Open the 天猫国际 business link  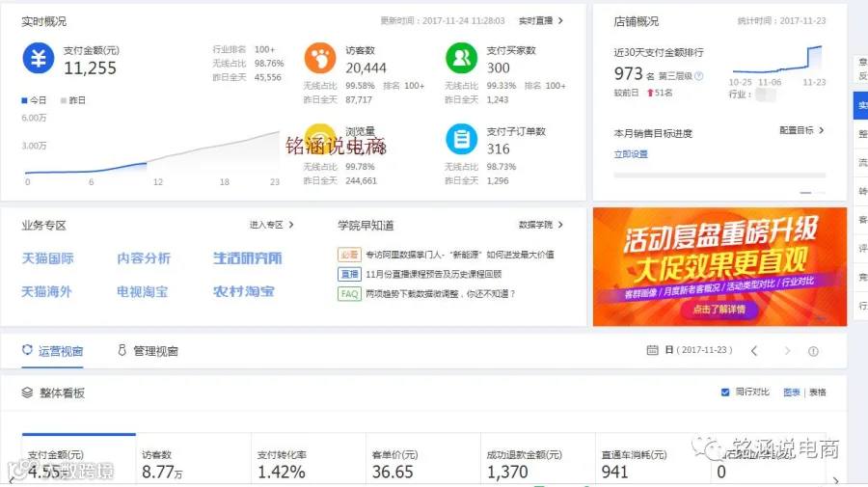pyautogui.click(x=47, y=258)
